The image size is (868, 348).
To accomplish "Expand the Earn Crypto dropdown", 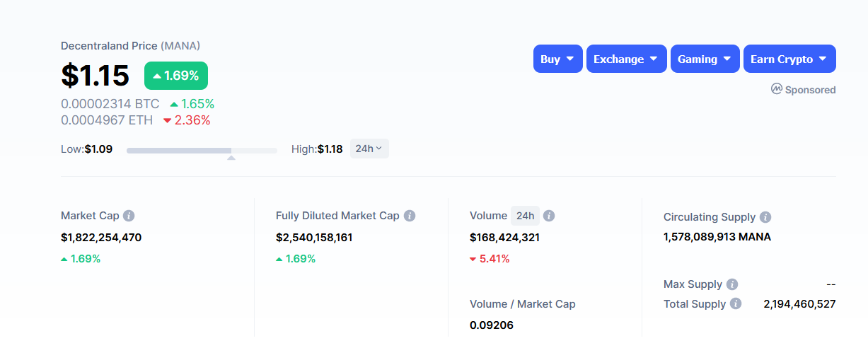I will tap(789, 59).
